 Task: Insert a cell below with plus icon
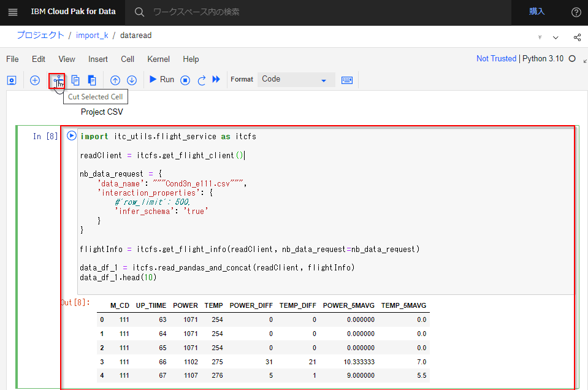click(x=35, y=80)
